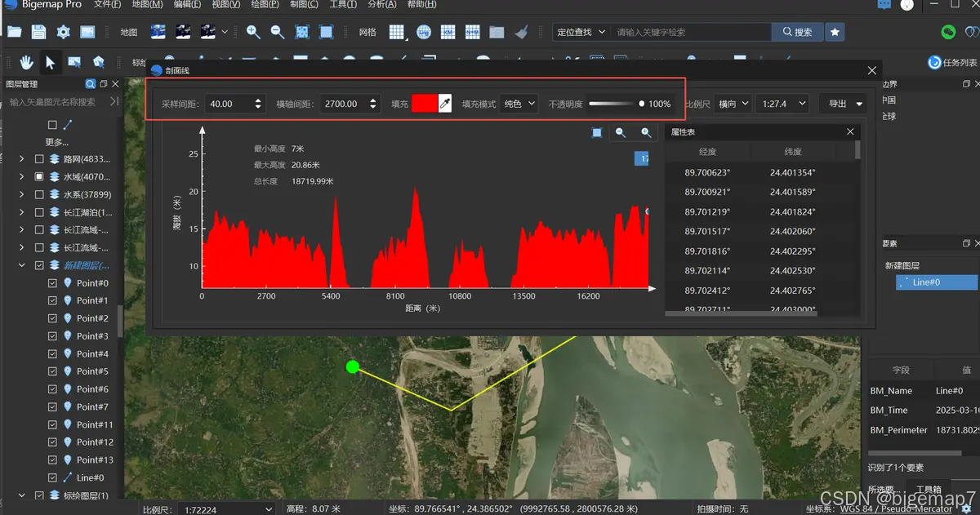This screenshot has width=980, height=515.
Task: Save the project with the floppy disk icon
Action: [x=38, y=32]
